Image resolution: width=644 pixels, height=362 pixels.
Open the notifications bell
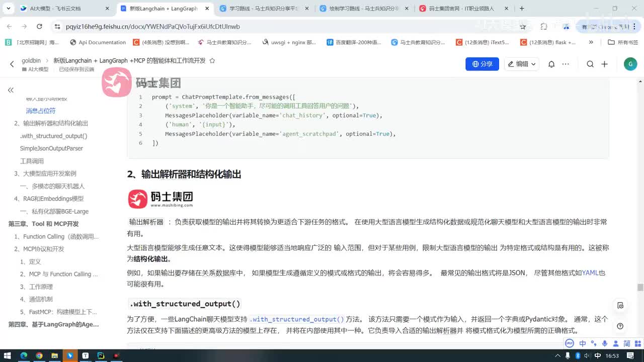[x=551, y=64]
